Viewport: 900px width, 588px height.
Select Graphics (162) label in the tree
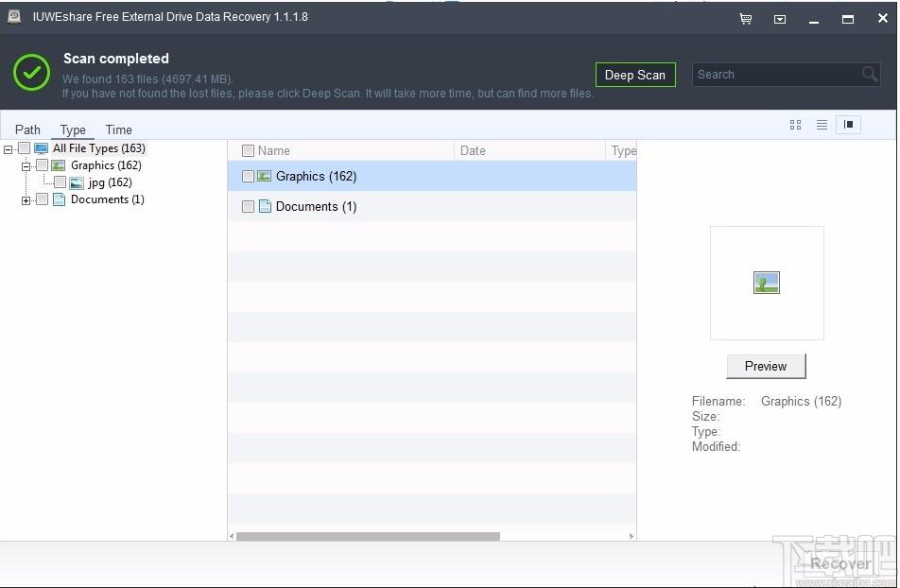pos(106,165)
